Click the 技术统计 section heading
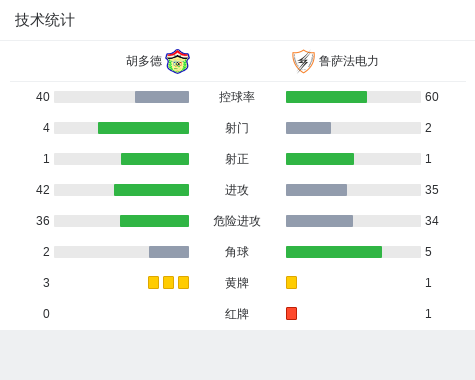The height and width of the screenshot is (380, 475). [45, 20]
